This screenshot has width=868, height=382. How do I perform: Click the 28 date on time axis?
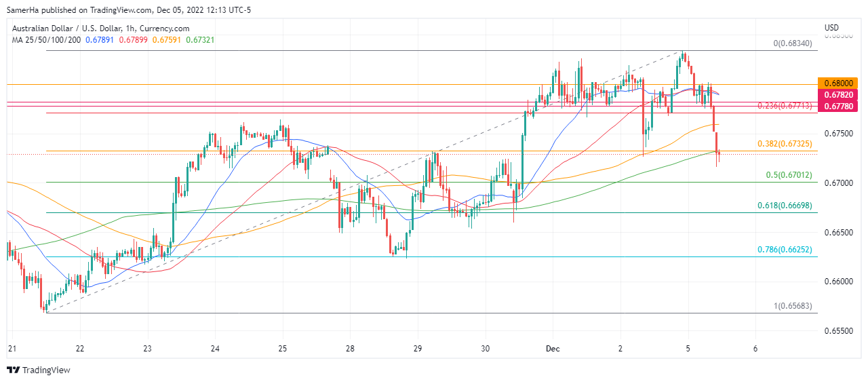click(x=350, y=349)
